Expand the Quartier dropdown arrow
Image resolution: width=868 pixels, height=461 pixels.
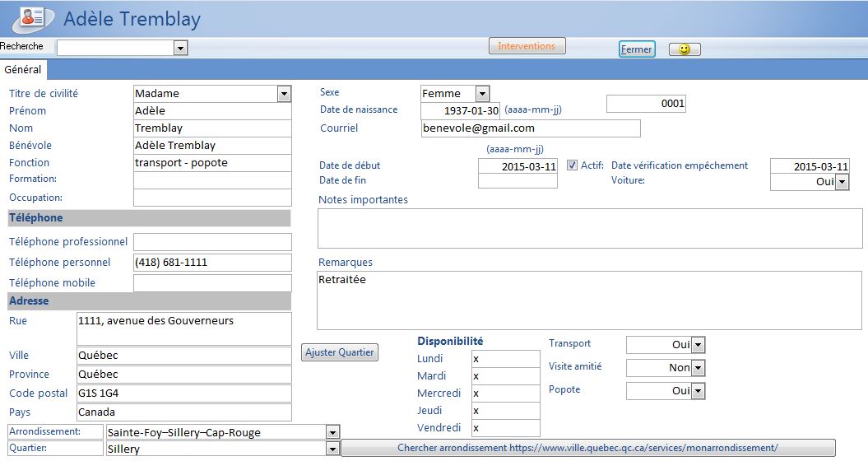click(x=332, y=449)
